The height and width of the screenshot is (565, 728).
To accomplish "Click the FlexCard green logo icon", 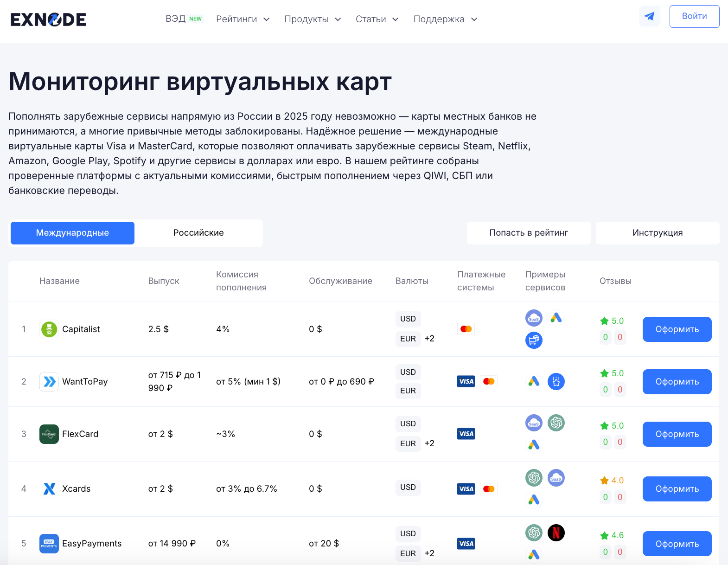I will tap(49, 434).
